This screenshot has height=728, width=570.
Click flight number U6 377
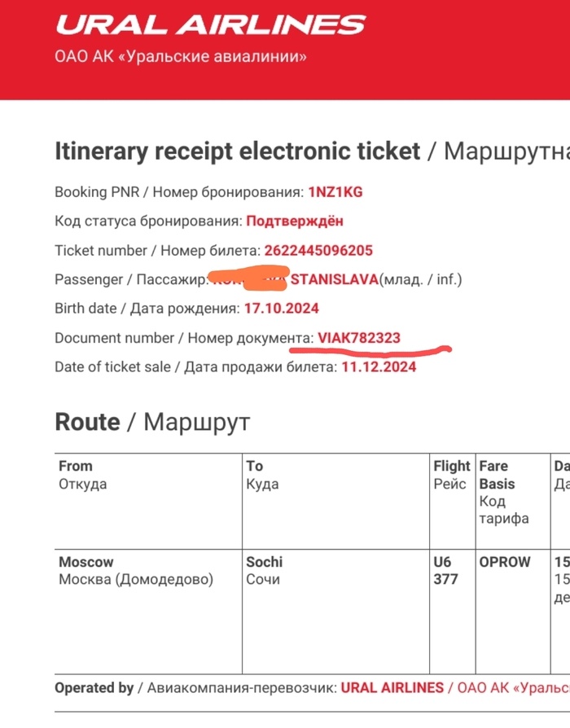click(x=445, y=571)
